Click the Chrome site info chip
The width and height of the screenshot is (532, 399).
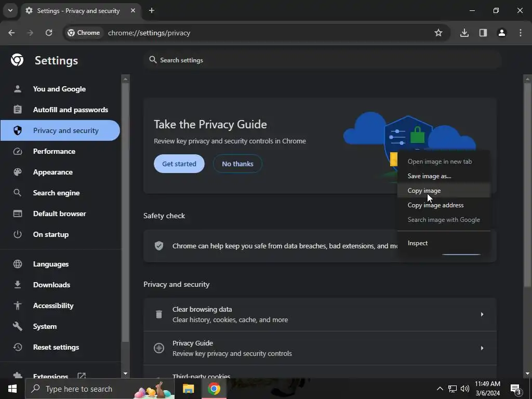point(84,33)
